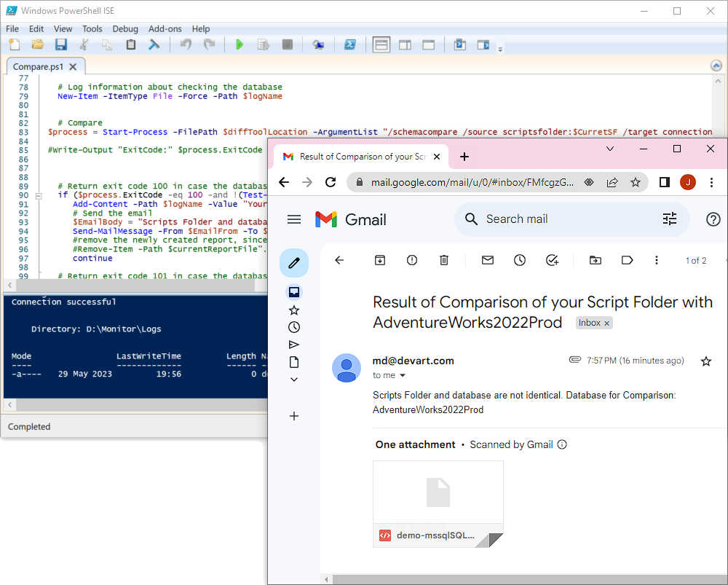Open browser tab search chevron
This screenshot has width=728, height=585.
(610, 149)
